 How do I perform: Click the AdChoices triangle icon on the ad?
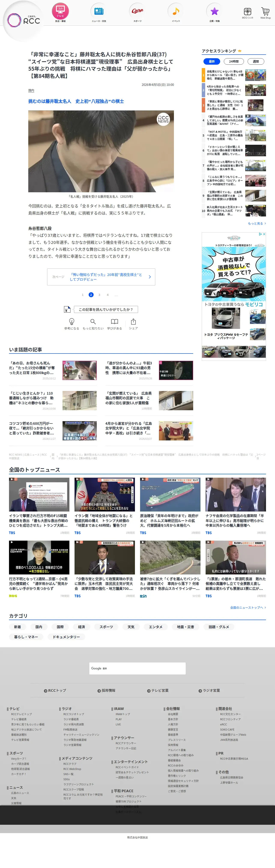tap(260, 234)
